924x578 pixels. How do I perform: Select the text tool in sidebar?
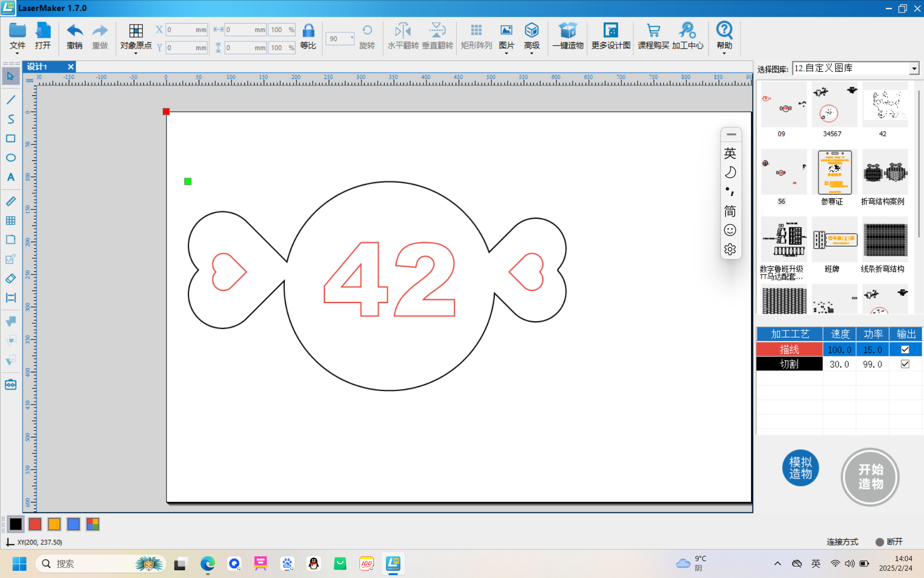click(11, 177)
